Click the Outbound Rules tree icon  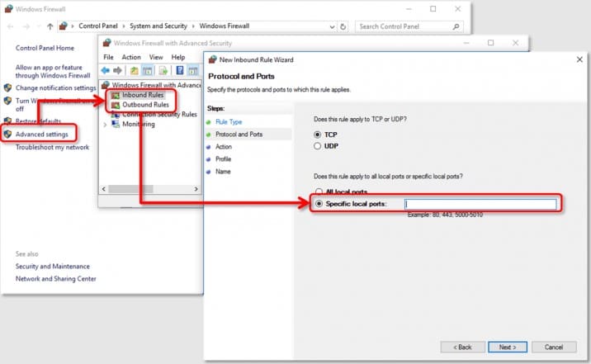pos(116,105)
